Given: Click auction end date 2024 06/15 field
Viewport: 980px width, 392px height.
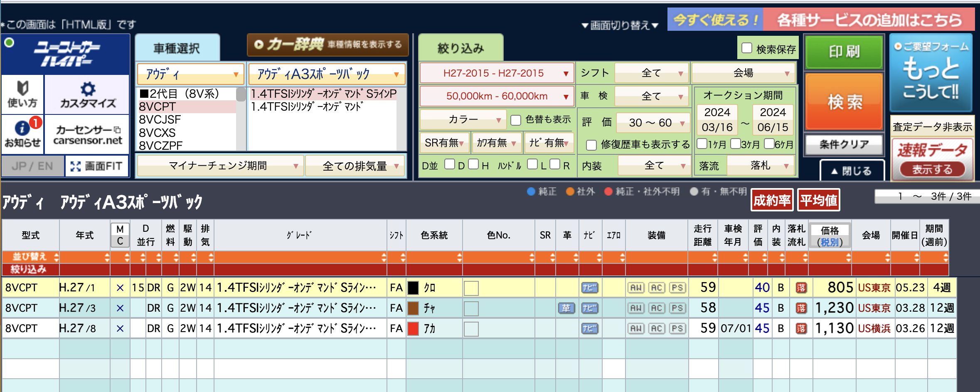Looking at the screenshot, I should point(773,119).
